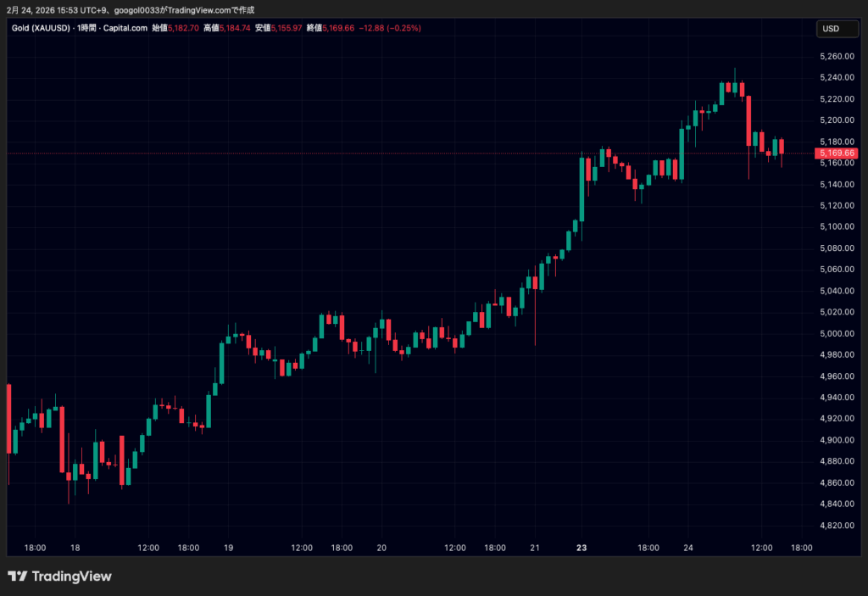Click date marker 20 on time axis
The image size is (868, 596).
pyautogui.click(x=381, y=548)
